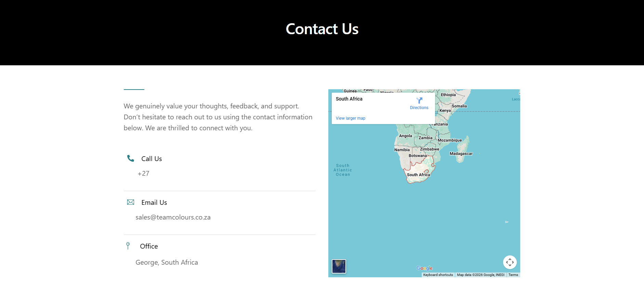Viewport: 644px width, 292px height.
Task: Click the South Africa label on the map
Action: (x=418, y=175)
